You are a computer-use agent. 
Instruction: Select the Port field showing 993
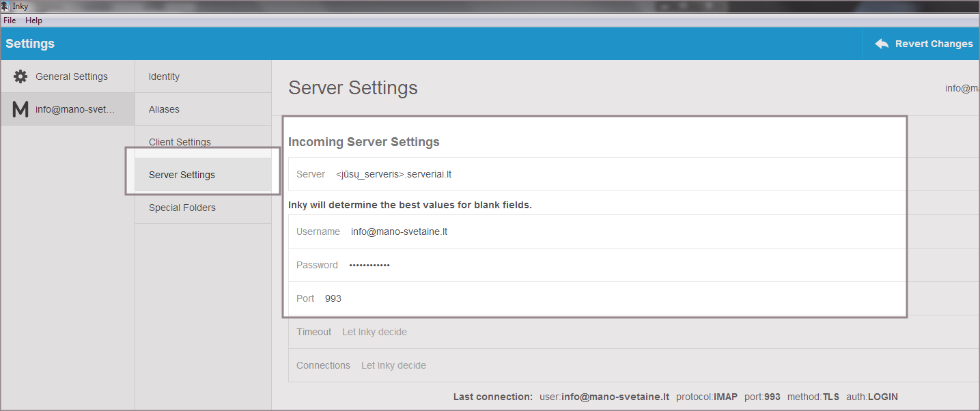[x=546, y=298]
